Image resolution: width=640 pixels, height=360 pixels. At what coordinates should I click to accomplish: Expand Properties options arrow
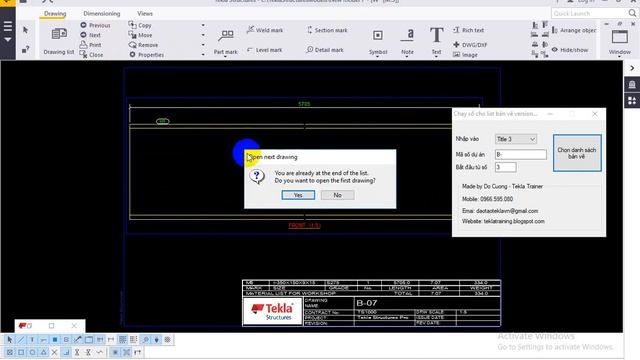(203, 55)
